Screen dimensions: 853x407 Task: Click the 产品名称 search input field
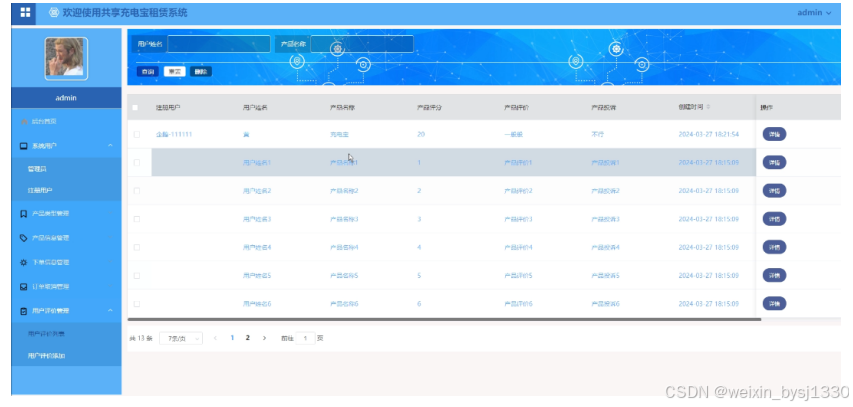(362, 44)
